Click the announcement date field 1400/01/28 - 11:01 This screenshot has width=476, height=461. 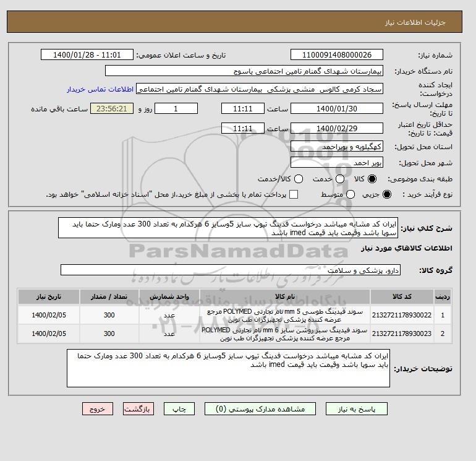[x=87, y=54]
